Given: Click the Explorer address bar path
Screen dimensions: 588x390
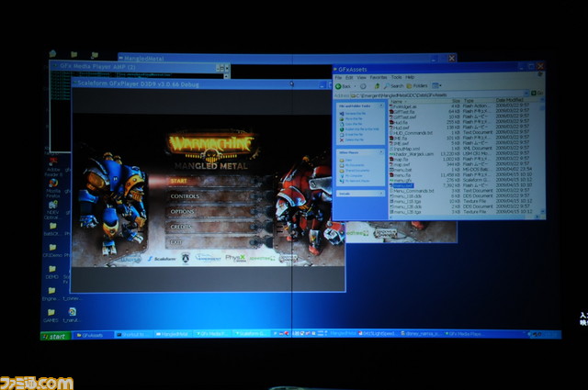Looking at the screenshot, I should click(x=437, y=95).
